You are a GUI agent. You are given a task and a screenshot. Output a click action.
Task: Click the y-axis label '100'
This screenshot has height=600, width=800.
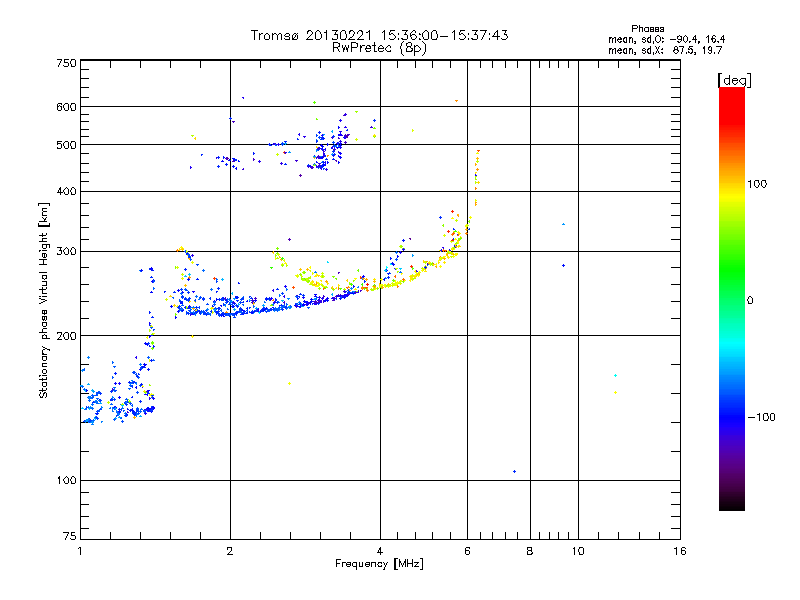[x=67, y=481]
